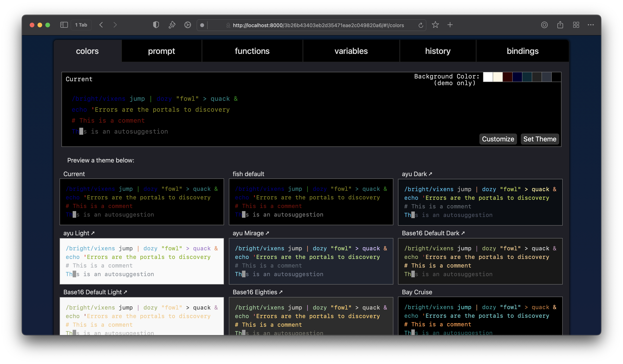Screen dimensions: 623x364
Task: Click the 'Preview a theme below:' text
Action: coord(101,160)
